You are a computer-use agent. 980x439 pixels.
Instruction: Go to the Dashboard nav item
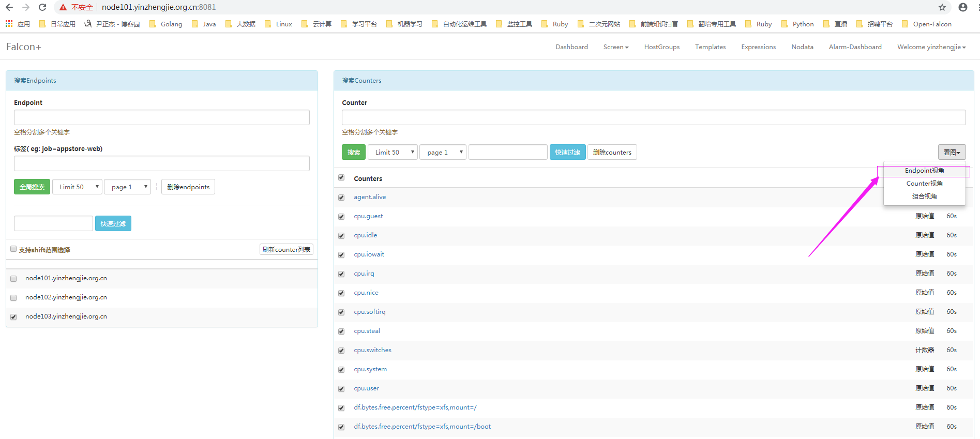point(571,47)
